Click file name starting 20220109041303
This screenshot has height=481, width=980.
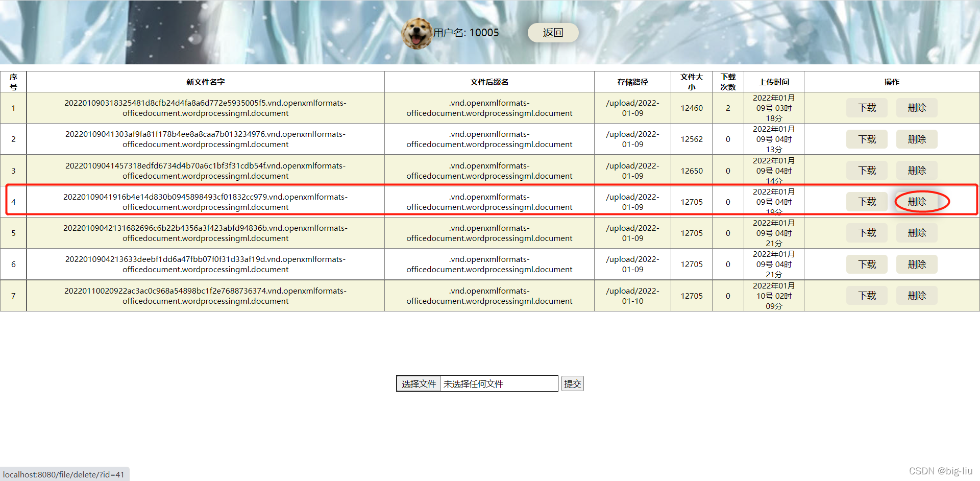[205, 139]
